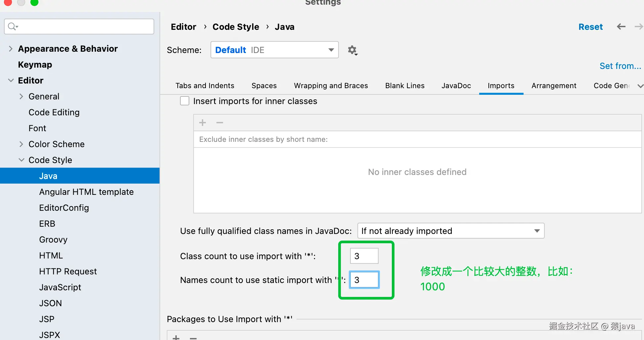This screenshot has width=644, height=340.
Task: Click the Reset link
Action: (590, 27)
